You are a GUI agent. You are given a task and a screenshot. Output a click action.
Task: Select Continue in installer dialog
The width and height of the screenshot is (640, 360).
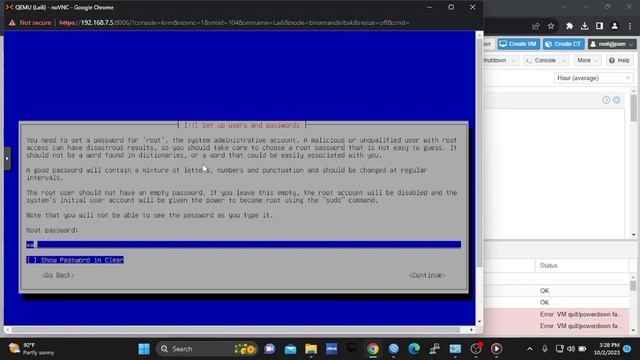click(x=427, y=276)
